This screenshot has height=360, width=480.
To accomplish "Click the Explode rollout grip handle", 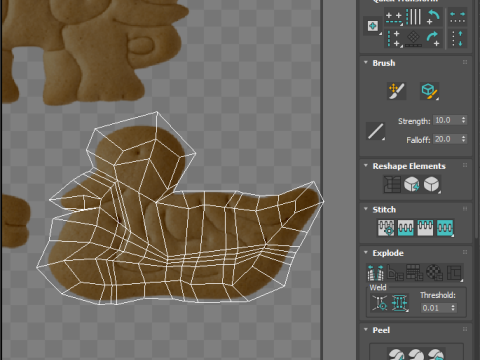I will click(x=465, y=252).
